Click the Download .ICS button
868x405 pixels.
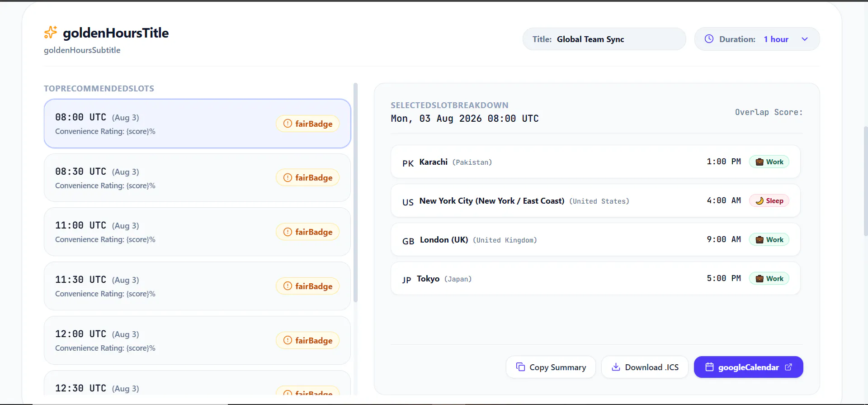645,367
